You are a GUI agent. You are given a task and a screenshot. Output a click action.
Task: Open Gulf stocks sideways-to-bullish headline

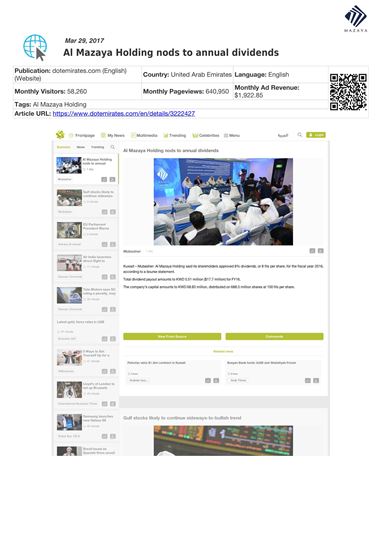(182, 418)
